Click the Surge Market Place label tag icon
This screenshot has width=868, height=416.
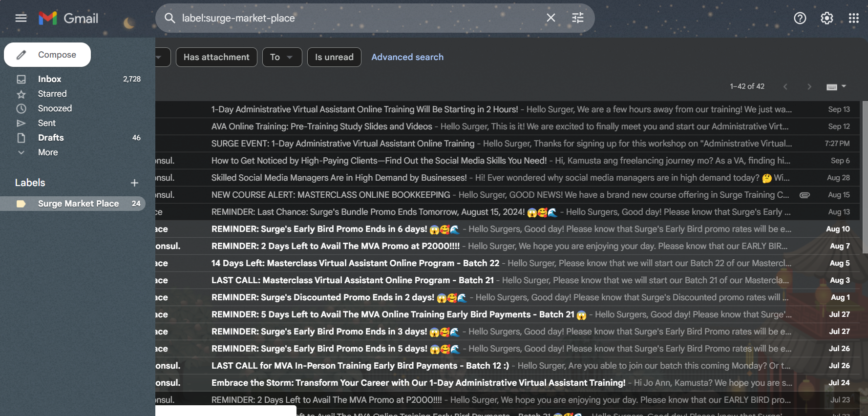[x=21, y=204]
